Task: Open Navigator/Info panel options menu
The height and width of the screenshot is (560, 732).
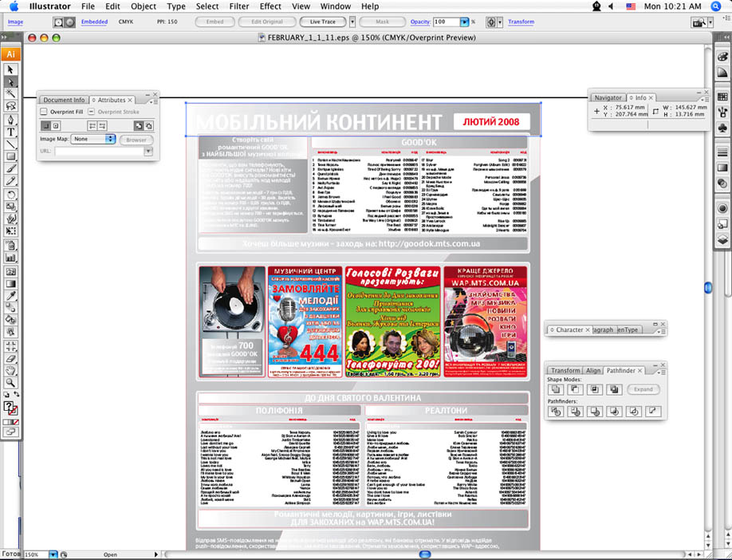Action: point(705,99)
